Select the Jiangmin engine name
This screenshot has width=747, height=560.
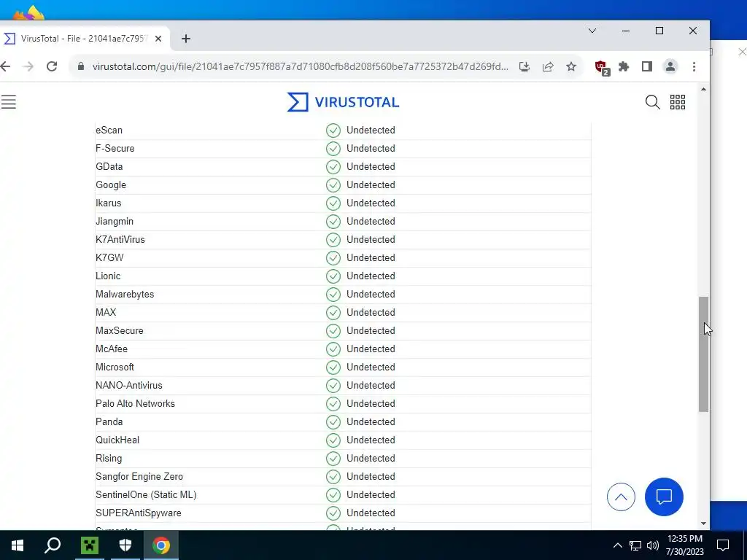115,222
